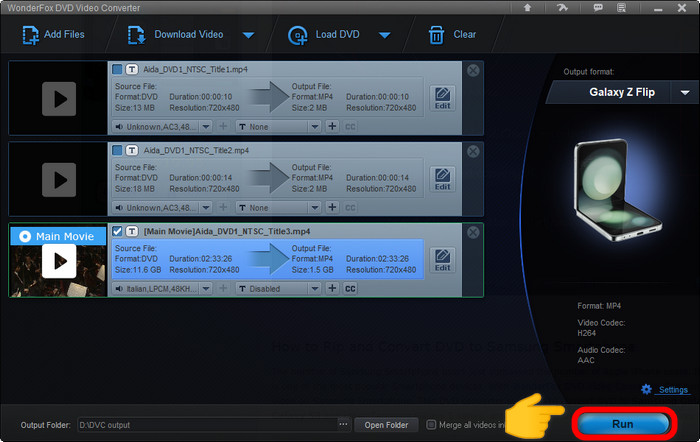
Task: Add audio track plus for Title1
Action: pos(223,126)
